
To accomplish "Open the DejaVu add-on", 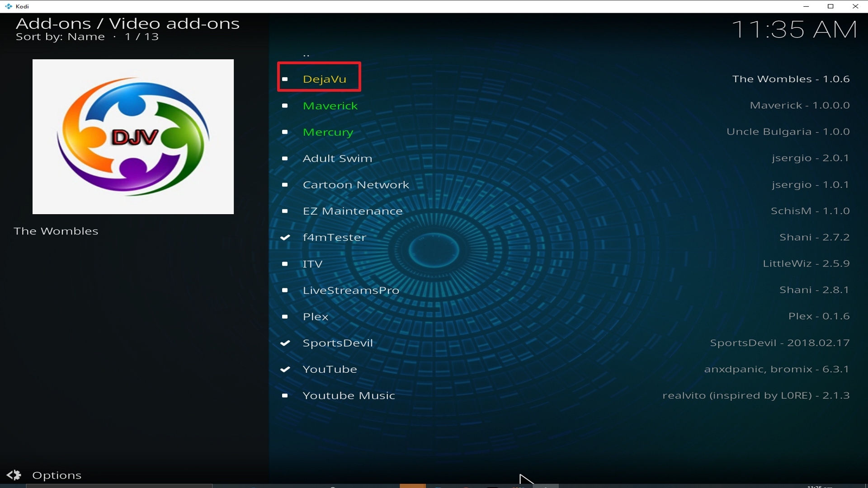I will coord(324,79).
